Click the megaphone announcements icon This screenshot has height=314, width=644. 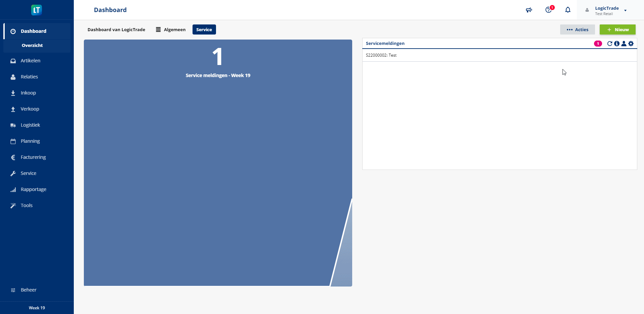tap(529, 10)
